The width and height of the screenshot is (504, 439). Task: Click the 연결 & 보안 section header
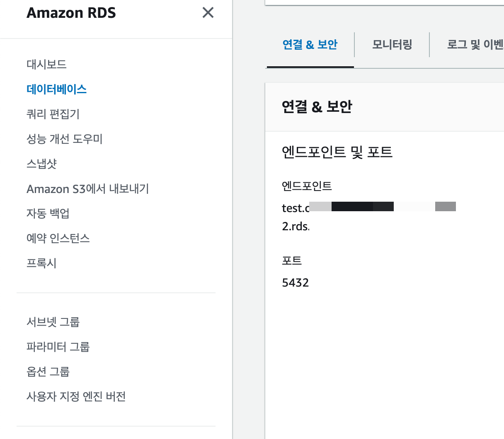tap(317, 106)
